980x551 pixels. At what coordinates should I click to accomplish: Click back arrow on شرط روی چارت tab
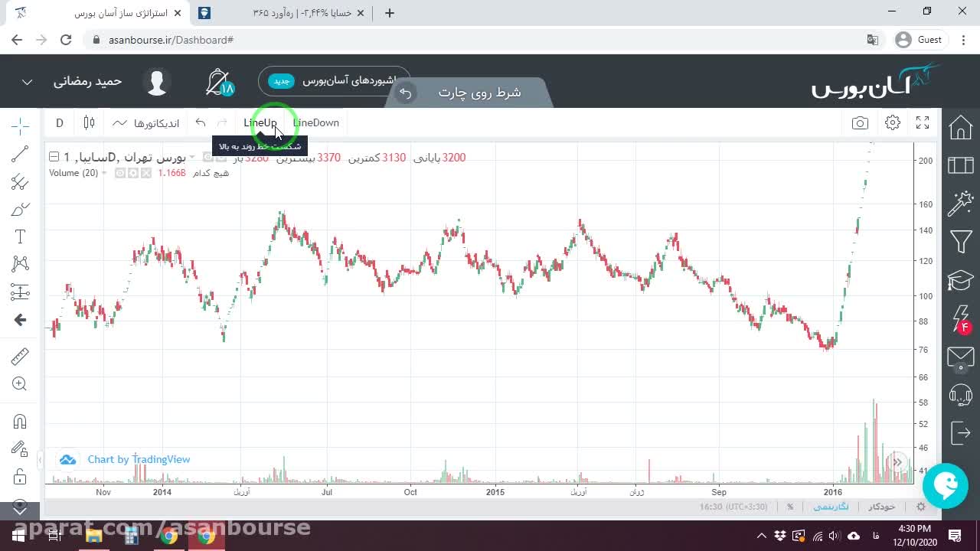tap(405, 93)
